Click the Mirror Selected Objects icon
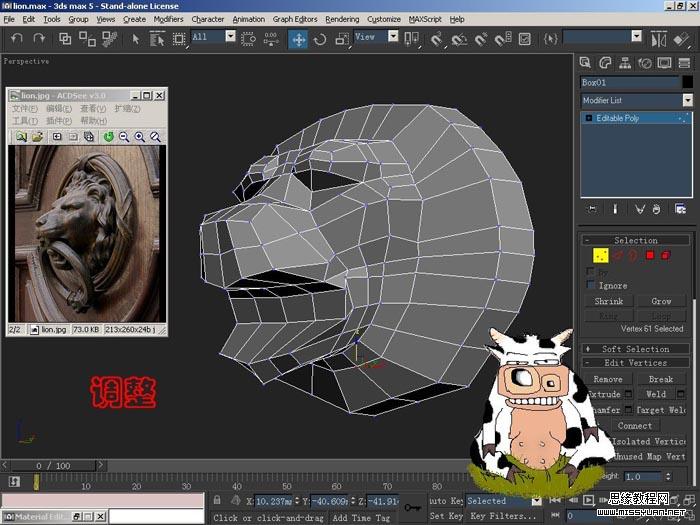Screen dimensions: 700x525 coord(658,39)
